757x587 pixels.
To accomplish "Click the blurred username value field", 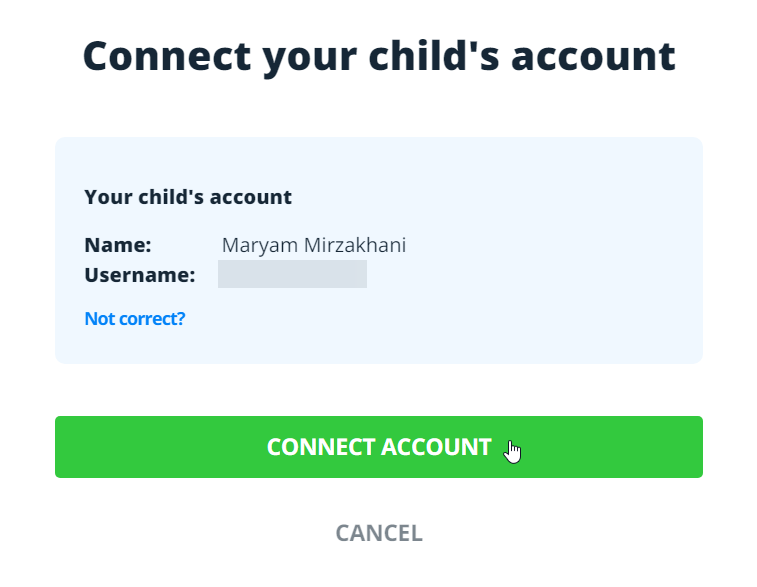I will coord(292,275).
